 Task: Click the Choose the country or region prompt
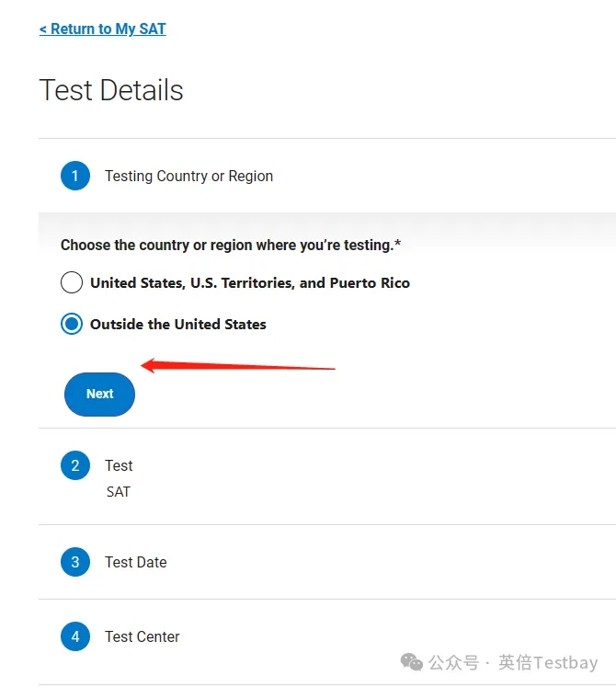click(x=231, y=245)
